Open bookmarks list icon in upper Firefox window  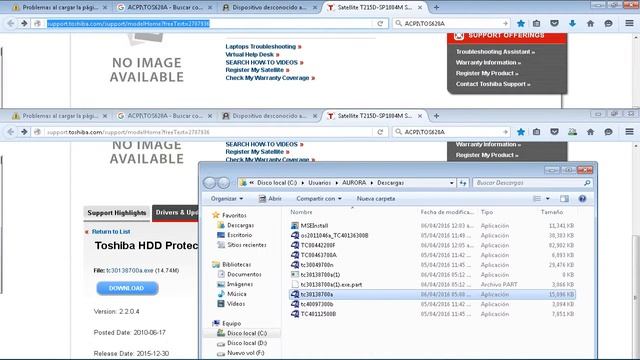[x=536, y=24]
